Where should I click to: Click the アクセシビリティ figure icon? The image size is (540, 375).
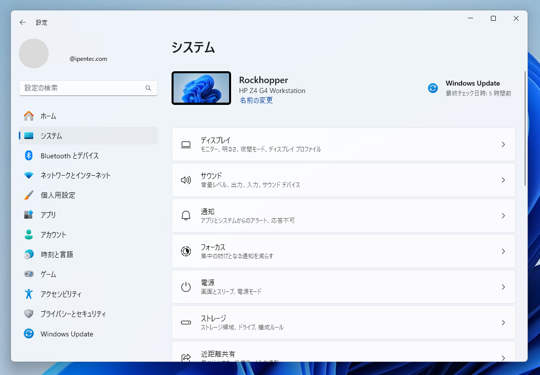(29, 294)
